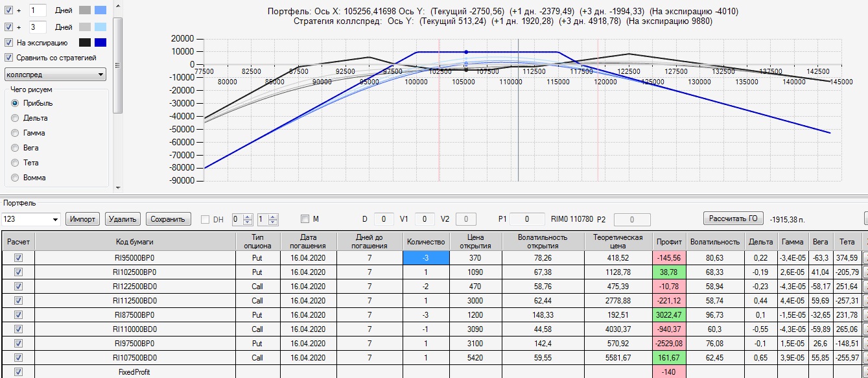Click the V1 input field
The width and height of the screenshot is (868, 378).
coord(425,219)
